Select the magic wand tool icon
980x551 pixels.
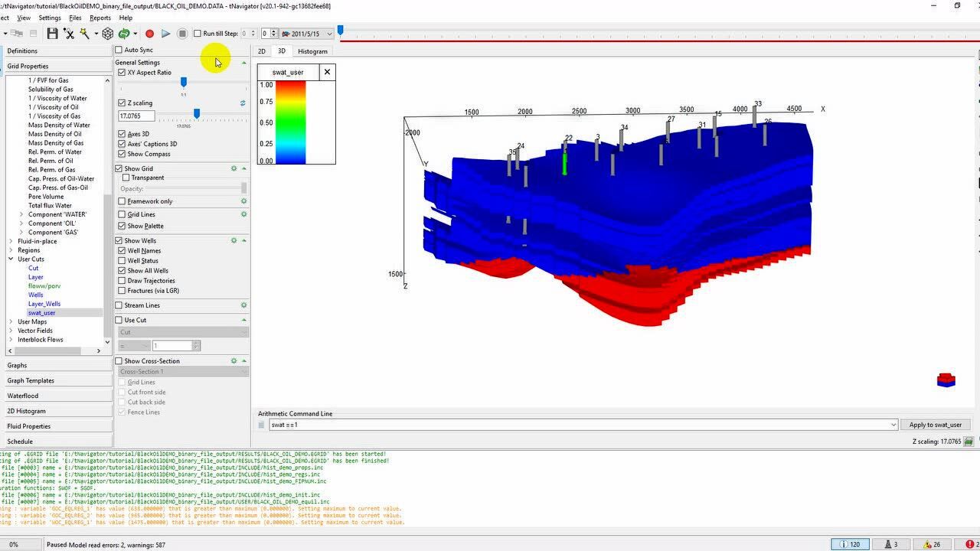click(84, 34)
